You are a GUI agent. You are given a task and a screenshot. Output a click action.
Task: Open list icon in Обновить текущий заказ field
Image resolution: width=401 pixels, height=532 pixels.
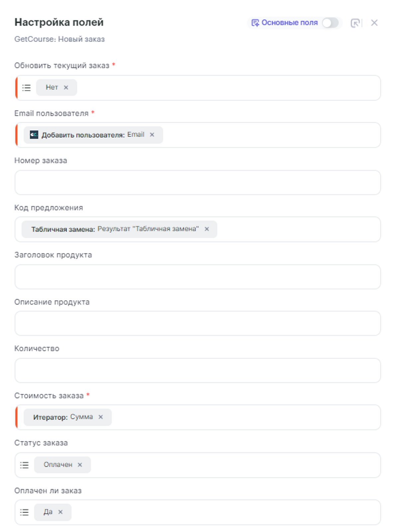pyautogui.click(x=26, y=88)
